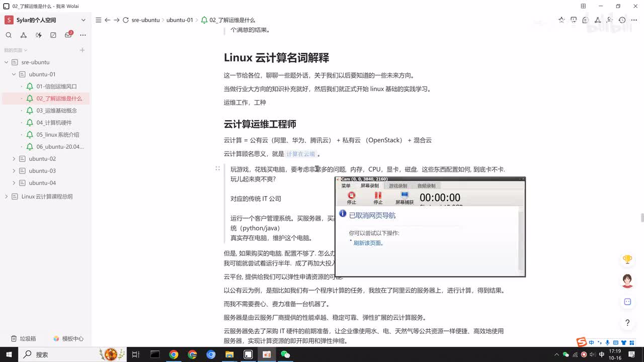Open page 01-信创运维风口
Viewport: 644px width, 362px height.
(56, 86)
